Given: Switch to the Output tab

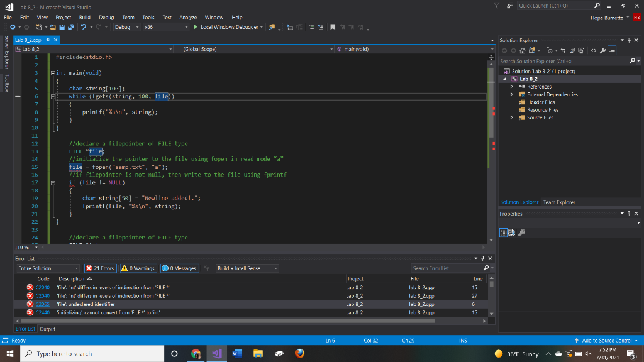Looking at the screenshot, I should tap(48, 329).
